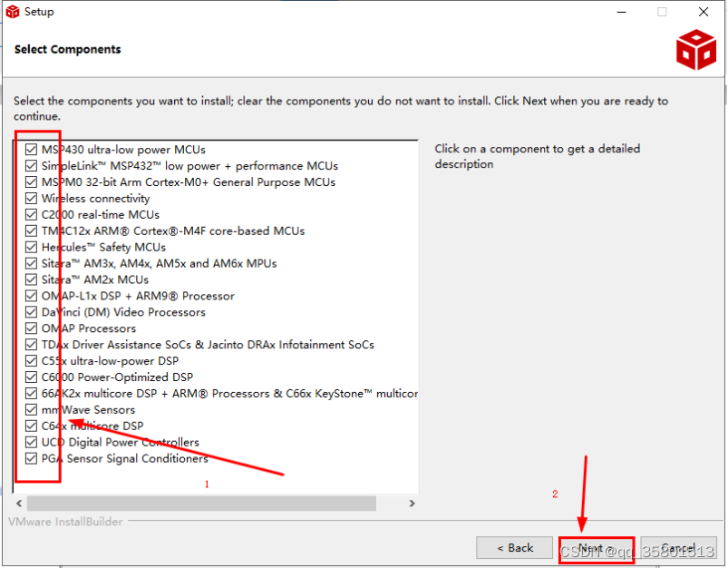Select DaVinci (DM) Video Processors text
Image resolution: width=728 pixels, height=568 pixels.
tap(123, 312)
